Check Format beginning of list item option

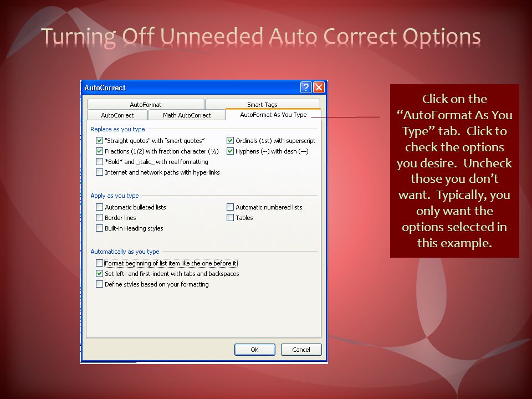[x=99, y=263]
